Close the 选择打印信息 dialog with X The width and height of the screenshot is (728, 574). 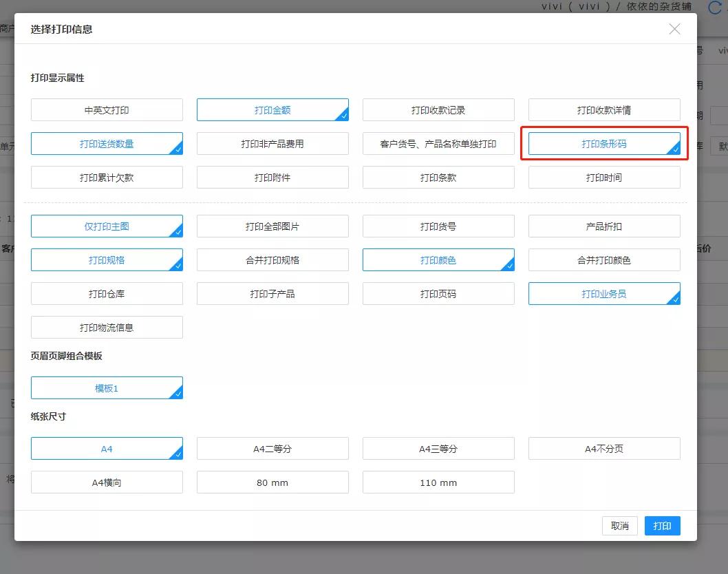coord(674,29)
